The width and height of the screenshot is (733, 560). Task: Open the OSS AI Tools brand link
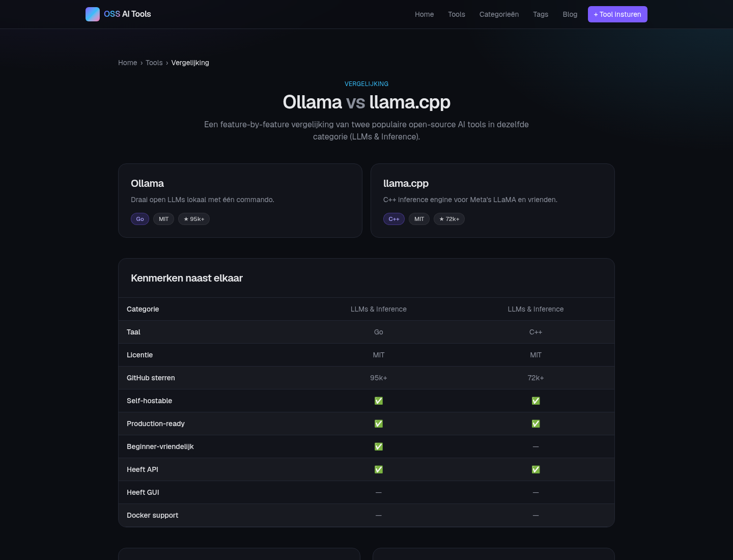point(118,14)
